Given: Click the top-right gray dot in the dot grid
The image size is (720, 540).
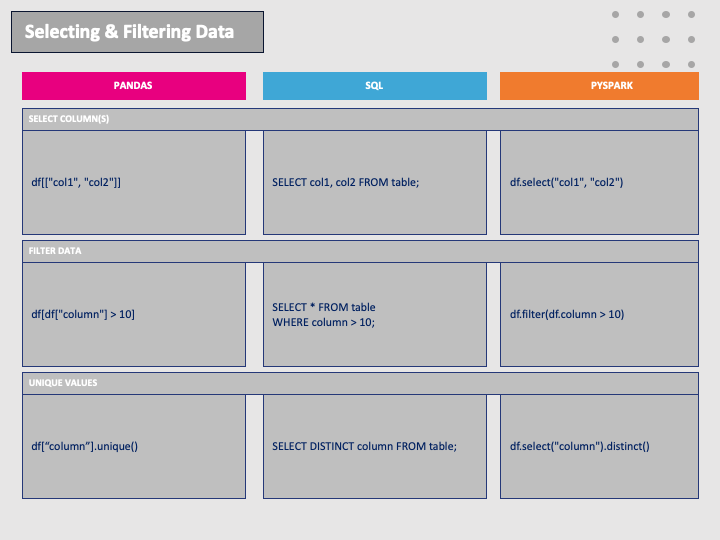Looking at the screenshot, I should pos(692,15).
